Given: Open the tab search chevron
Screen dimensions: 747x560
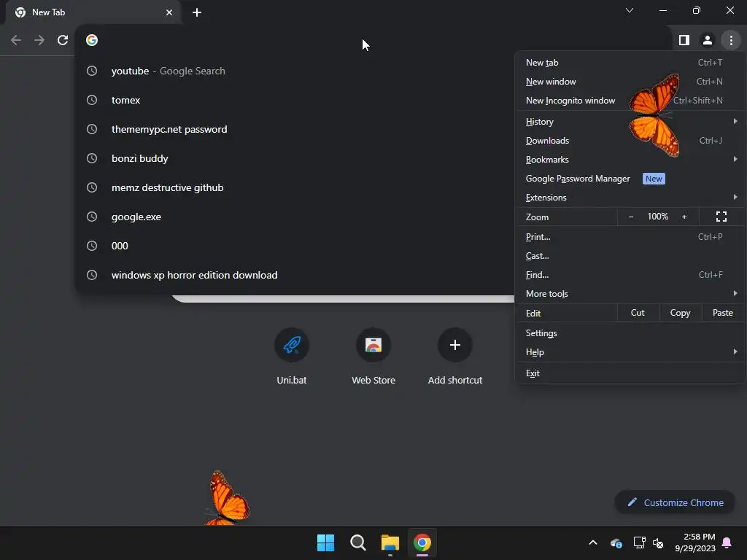Looking at the screenshot, I should click(630, 10).
